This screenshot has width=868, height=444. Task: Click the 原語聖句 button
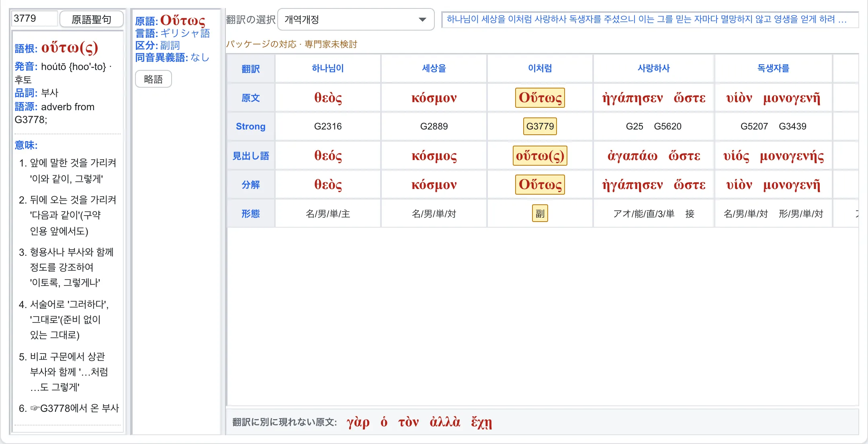tap(92, 19)
